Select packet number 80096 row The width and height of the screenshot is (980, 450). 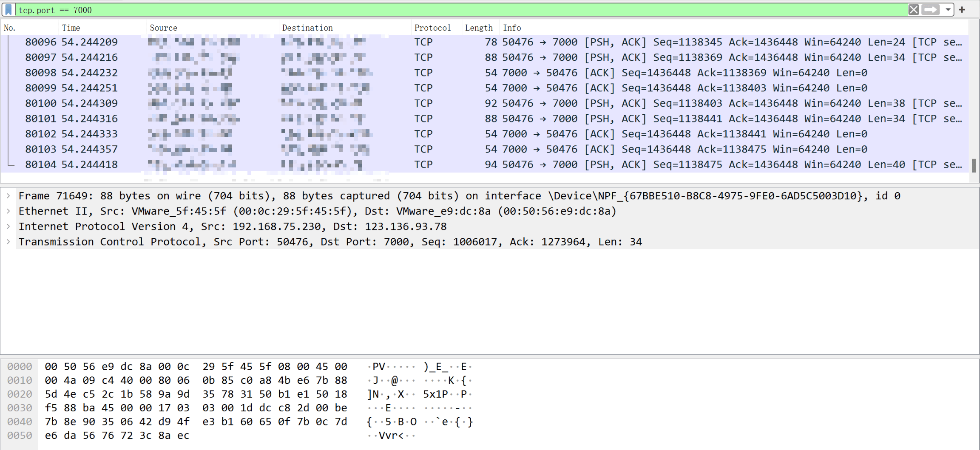pos(485,42)
